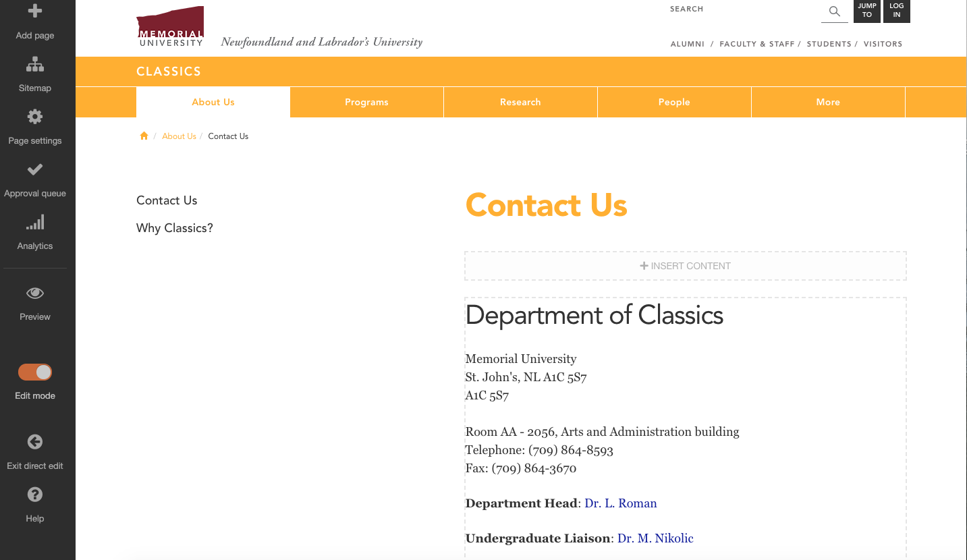
Task: Select the People tab
Action: 674,102
